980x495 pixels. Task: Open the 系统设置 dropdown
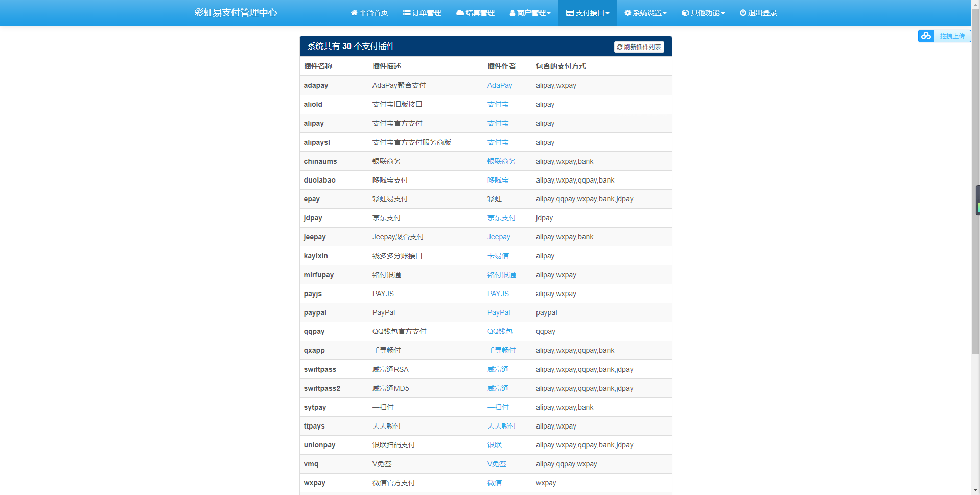646,13
